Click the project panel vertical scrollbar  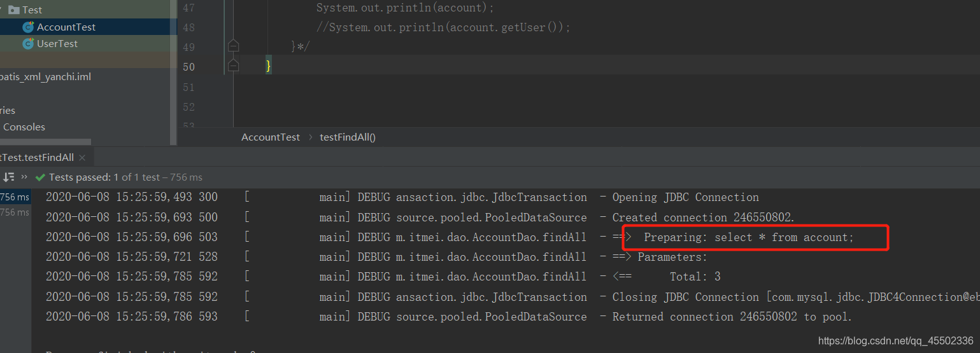173,73
